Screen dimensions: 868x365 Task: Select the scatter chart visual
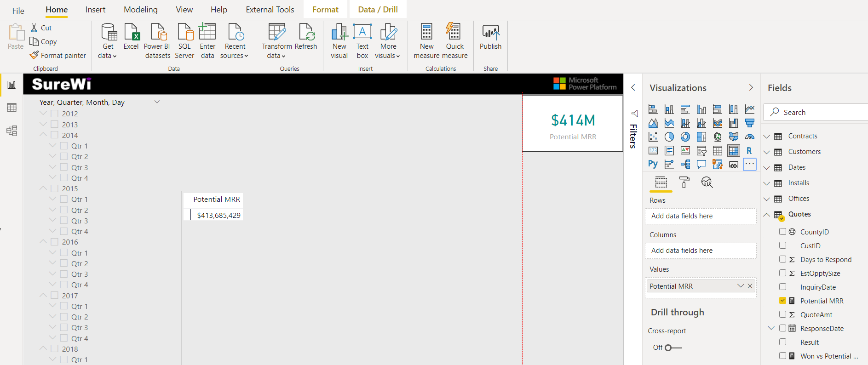tap(653, 137)
